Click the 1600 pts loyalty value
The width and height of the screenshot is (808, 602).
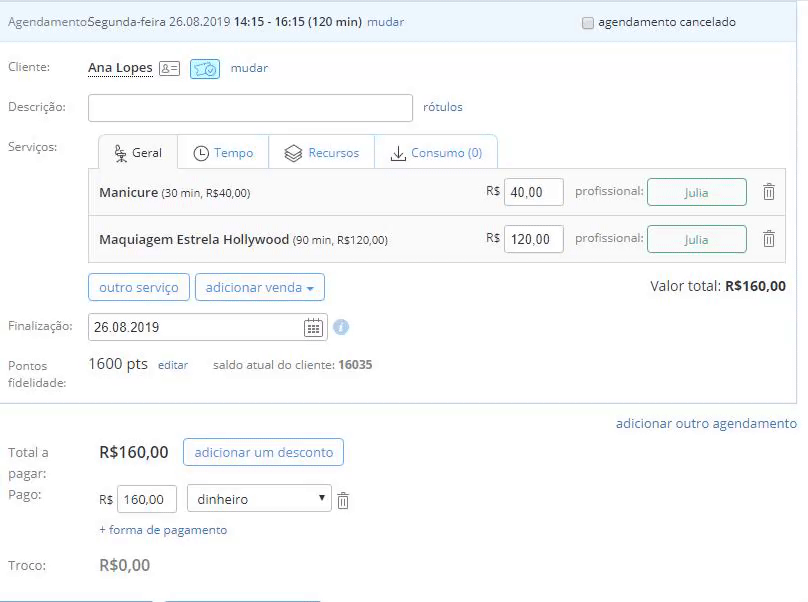118,364
